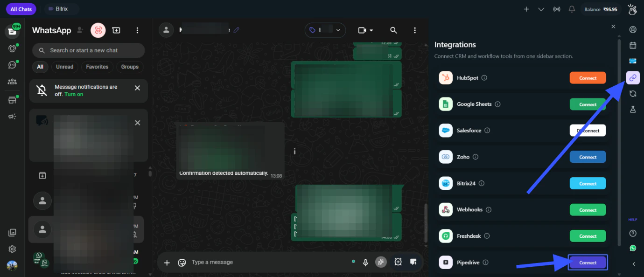Open the Integrations link icon in right sidebar
The height and width of the screenshot is (277, 644).
pyautogui.click(x=633, y=77)
